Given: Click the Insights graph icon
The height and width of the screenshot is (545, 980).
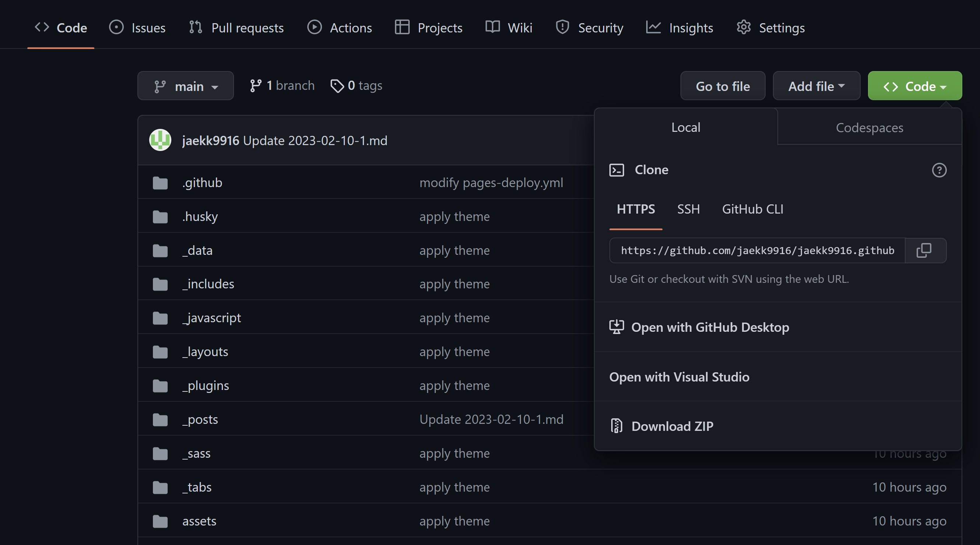Looking at the screenshot, I should pyautogui.click(x=653, y=27).
